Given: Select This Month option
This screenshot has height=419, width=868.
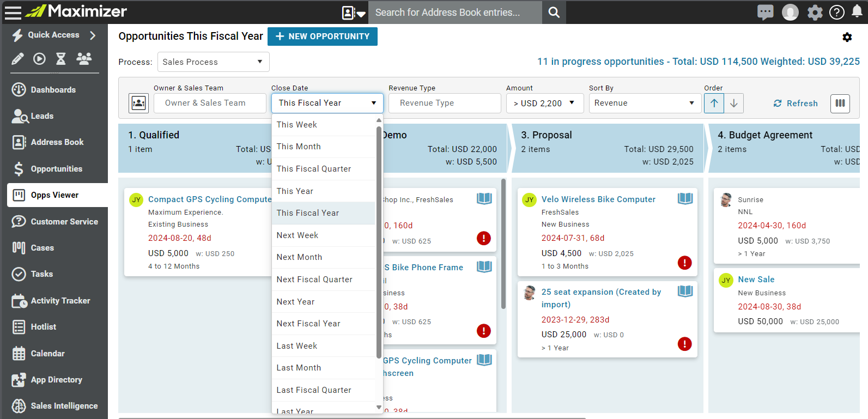Looking at the screenshot, I should pos(324,147).
